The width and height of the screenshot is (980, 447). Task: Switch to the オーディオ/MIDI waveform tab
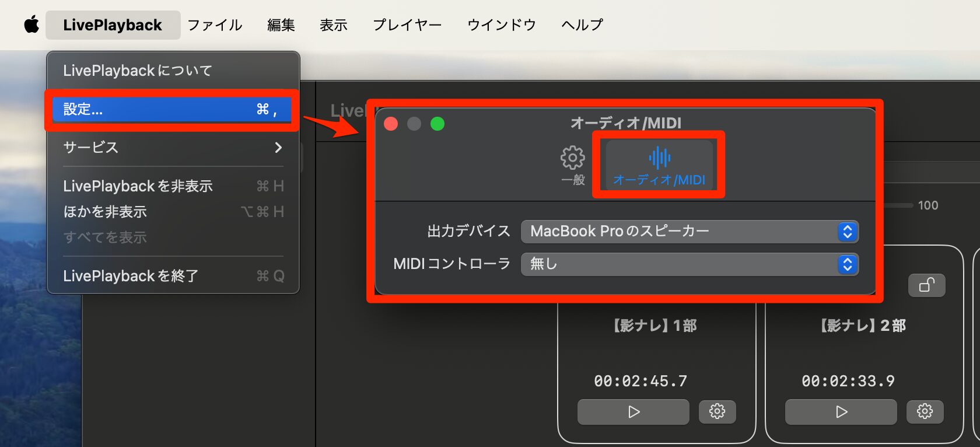[x=659, y=166]
